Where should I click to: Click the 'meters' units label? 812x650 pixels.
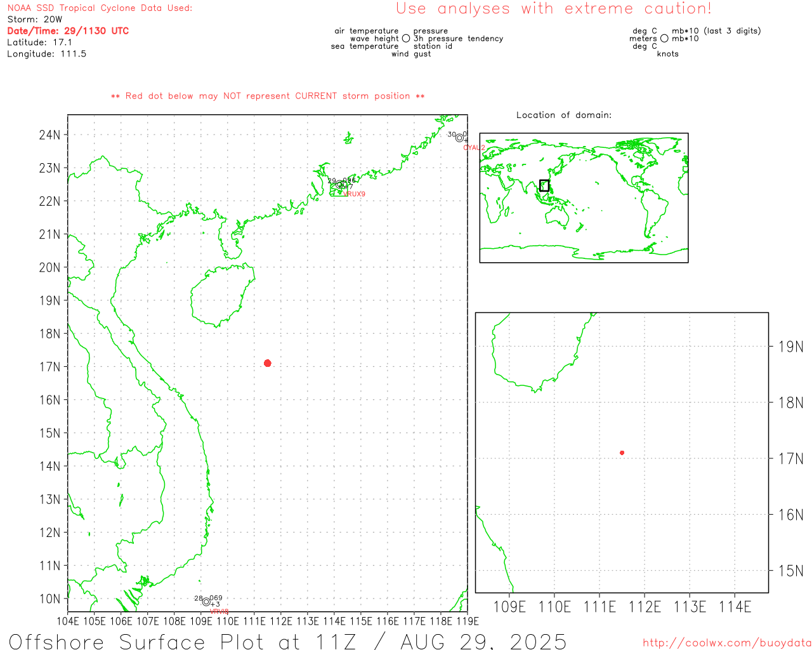(x=643, y=38)
